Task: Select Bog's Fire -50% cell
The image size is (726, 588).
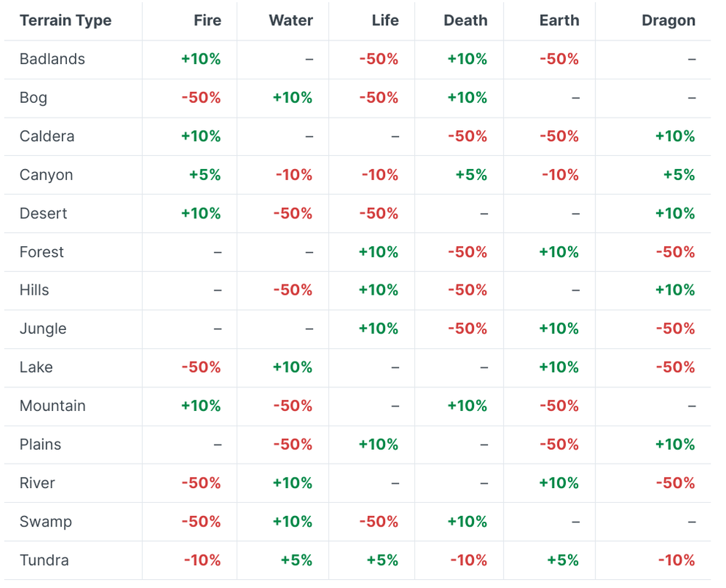Action: pyautogui.click(x=201, y=98)
